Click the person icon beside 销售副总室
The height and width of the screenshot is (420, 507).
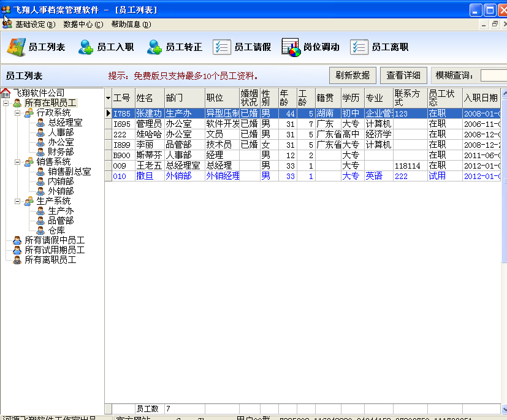coord(40,172)
